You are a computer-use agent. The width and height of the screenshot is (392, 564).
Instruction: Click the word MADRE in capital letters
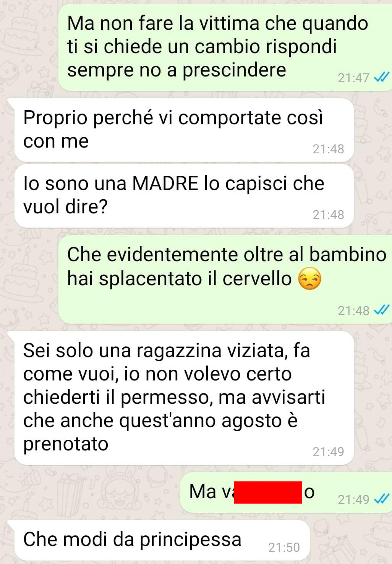click(165, 184)
